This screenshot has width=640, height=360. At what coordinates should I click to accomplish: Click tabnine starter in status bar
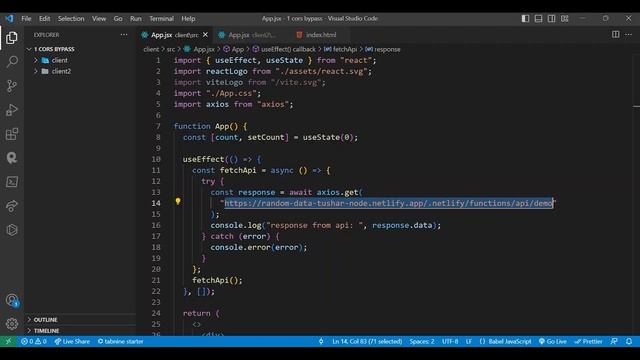click(x=120, y=341)
